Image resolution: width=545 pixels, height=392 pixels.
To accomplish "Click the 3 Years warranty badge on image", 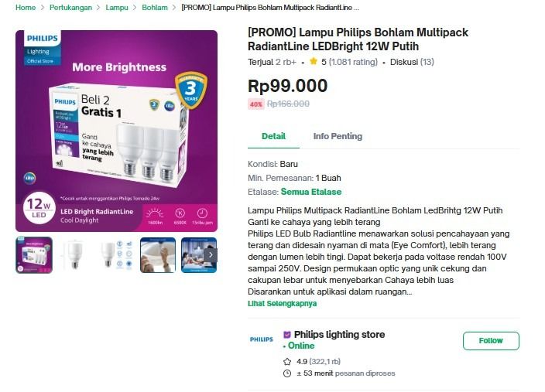I will point(190,92).
